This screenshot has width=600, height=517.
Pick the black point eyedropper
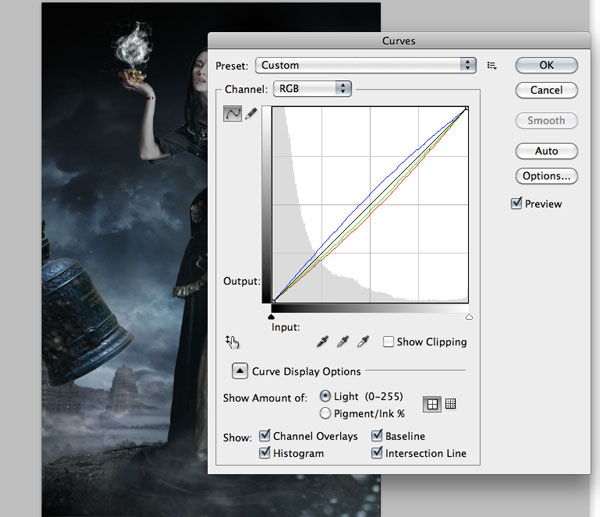[x=322, y=342]
